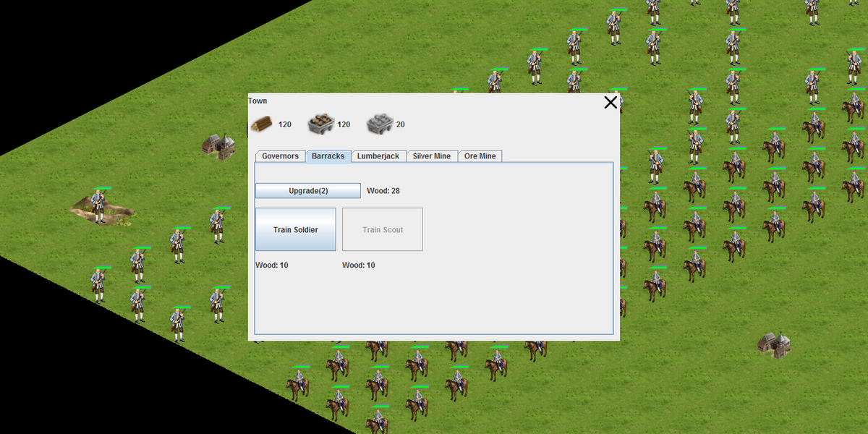Screen dimensions: 868x434
Task: Click the mine cart with brown ore
Action: (x=320, y=124)
